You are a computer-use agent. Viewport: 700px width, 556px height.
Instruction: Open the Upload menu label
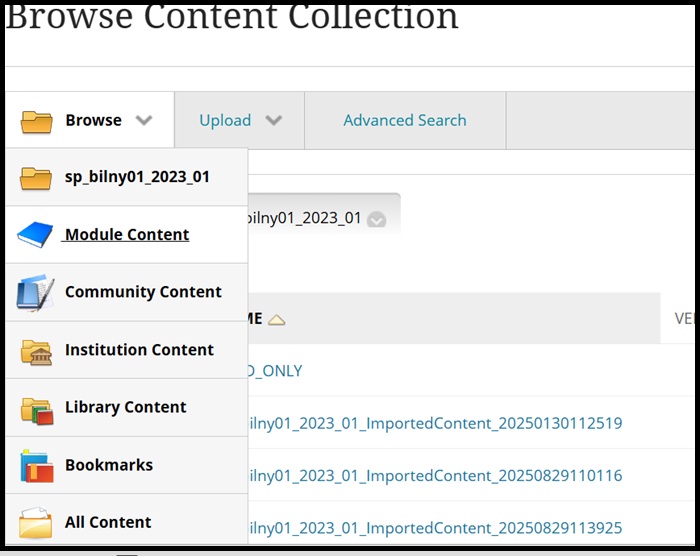click(x=225, y=121)
